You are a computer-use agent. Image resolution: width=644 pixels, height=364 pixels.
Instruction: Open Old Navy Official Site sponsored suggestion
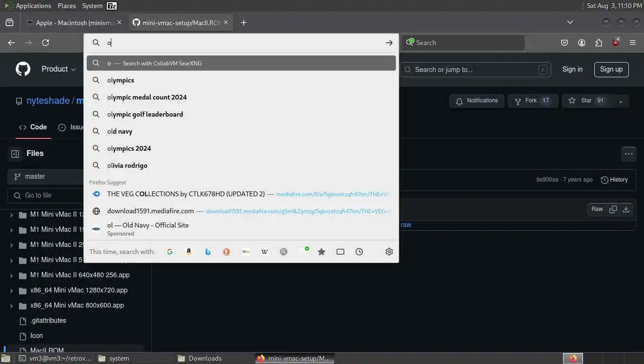[241, 228]
